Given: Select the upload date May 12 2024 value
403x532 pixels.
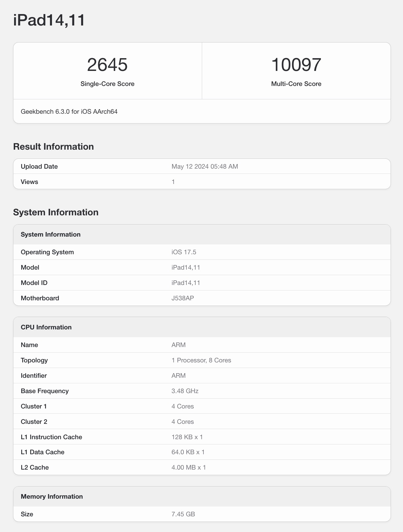Looking at the screenshot, I should pos(204,167).
